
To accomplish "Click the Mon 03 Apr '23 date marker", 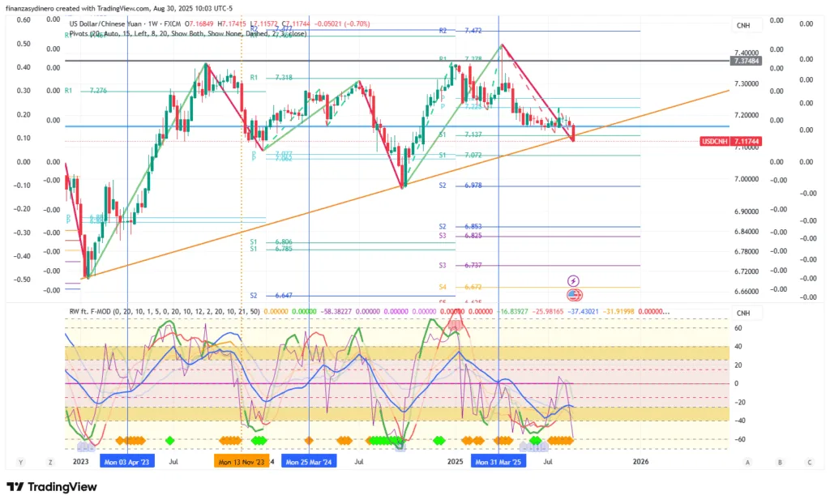I will point(127,462).
